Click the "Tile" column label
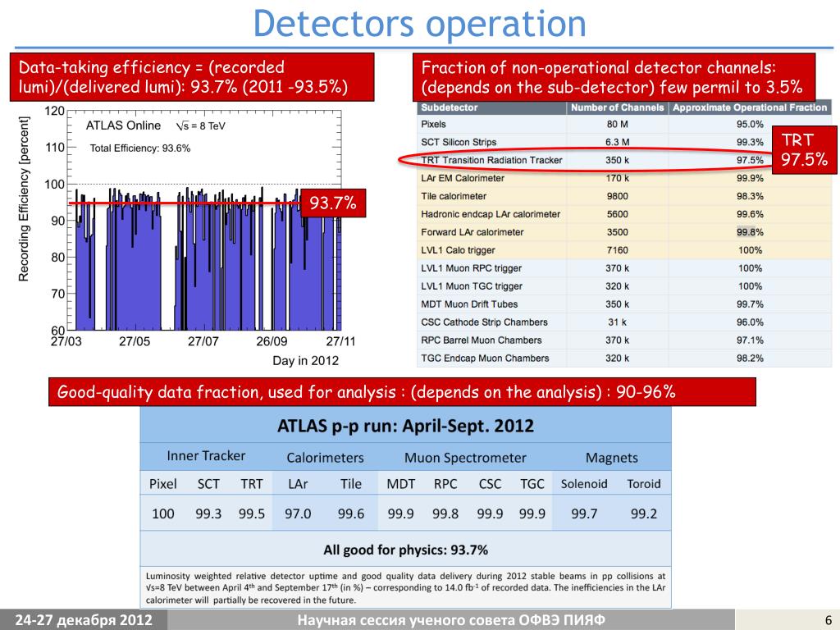 coord(351,484)
